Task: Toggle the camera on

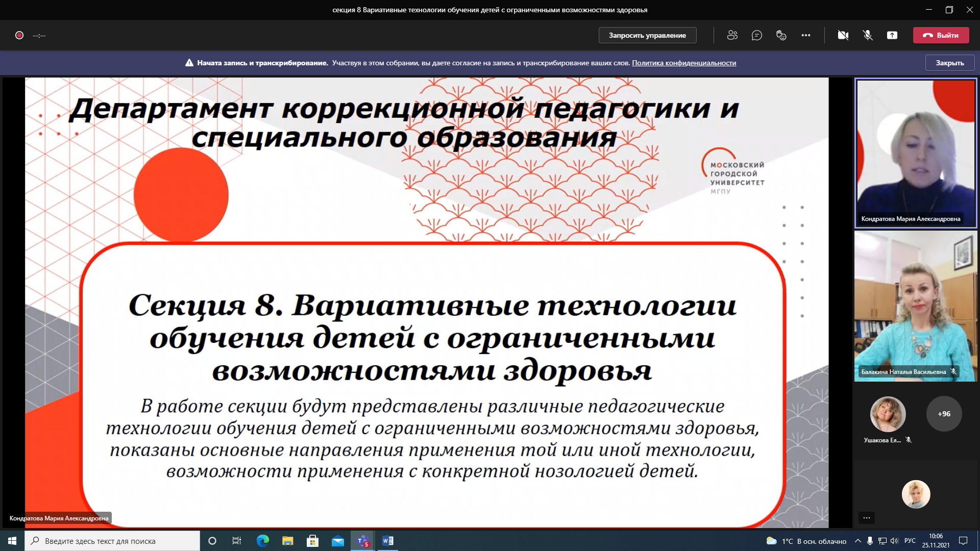Action: 843,35
